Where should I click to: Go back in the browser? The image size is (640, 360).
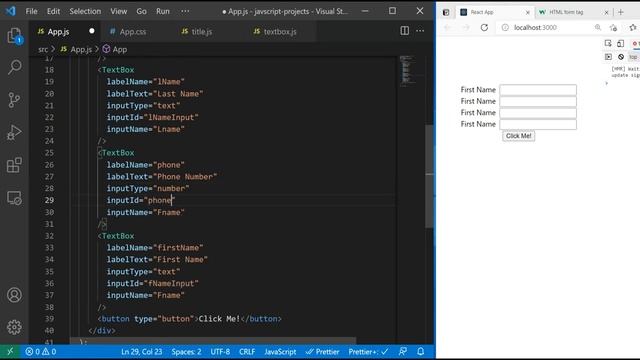click(x=448, y=27)
